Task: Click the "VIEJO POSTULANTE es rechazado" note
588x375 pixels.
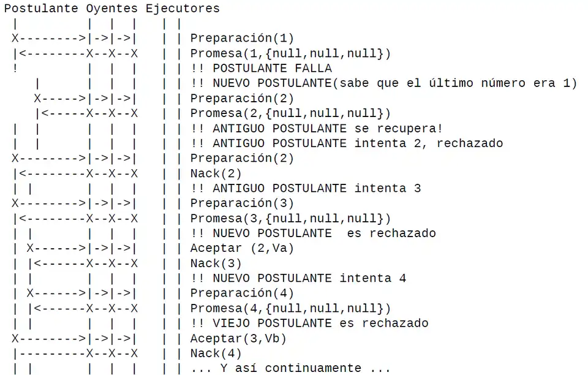Action: pos(309,323)
